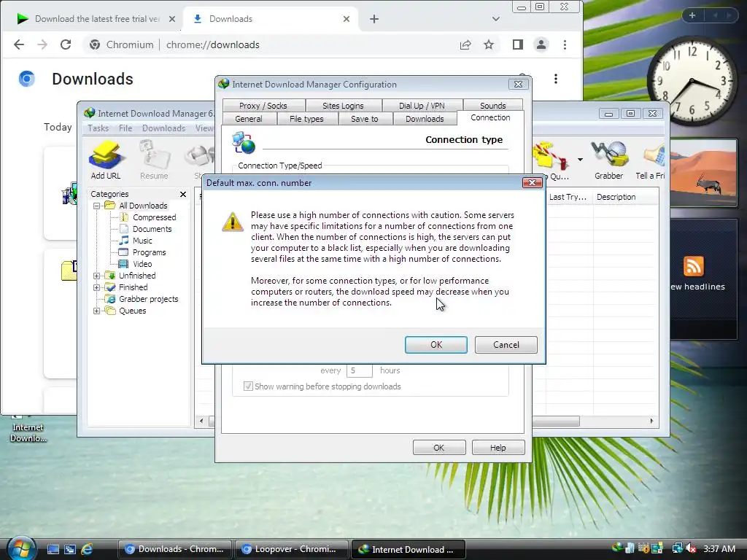Click the hours input field showing 5

click(359, 370)
